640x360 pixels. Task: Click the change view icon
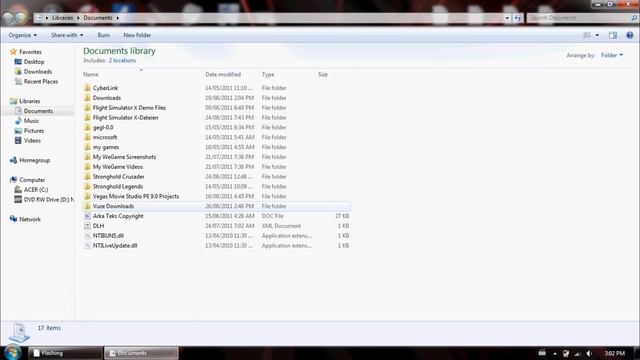click(587, 35)
